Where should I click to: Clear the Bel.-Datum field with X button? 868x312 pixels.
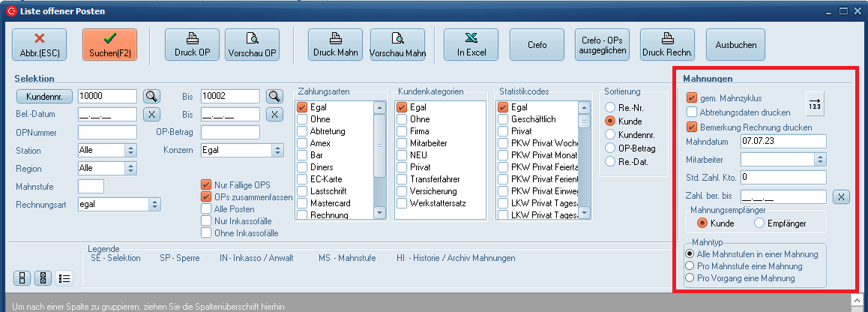click(152, 114)
